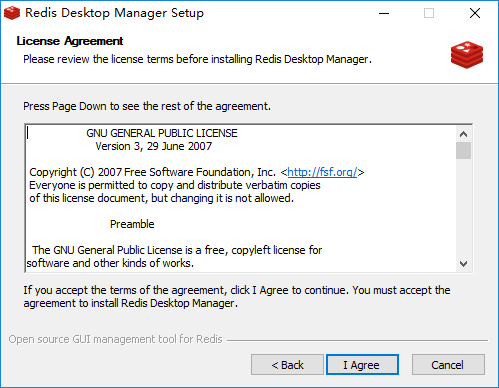Click the Version 3, 29 June 2007 line

(x=154, y=146)
